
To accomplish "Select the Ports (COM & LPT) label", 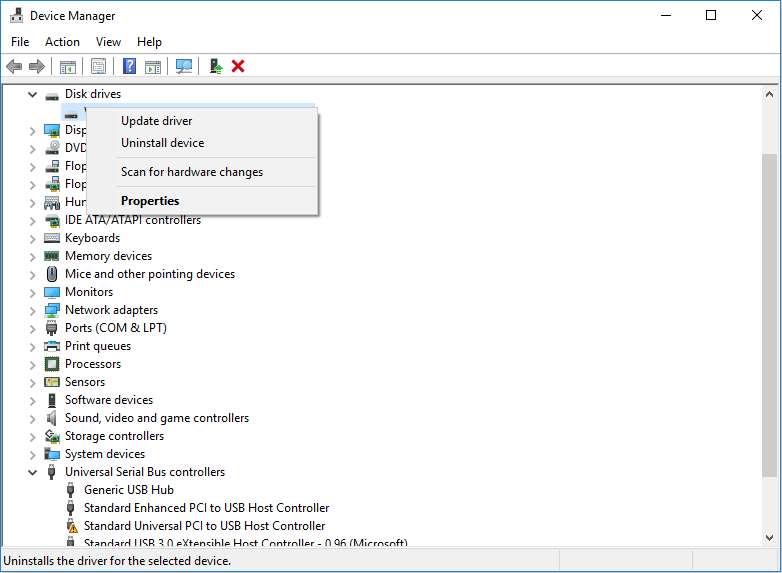I will pyautogui.click(x=116, y=328).
